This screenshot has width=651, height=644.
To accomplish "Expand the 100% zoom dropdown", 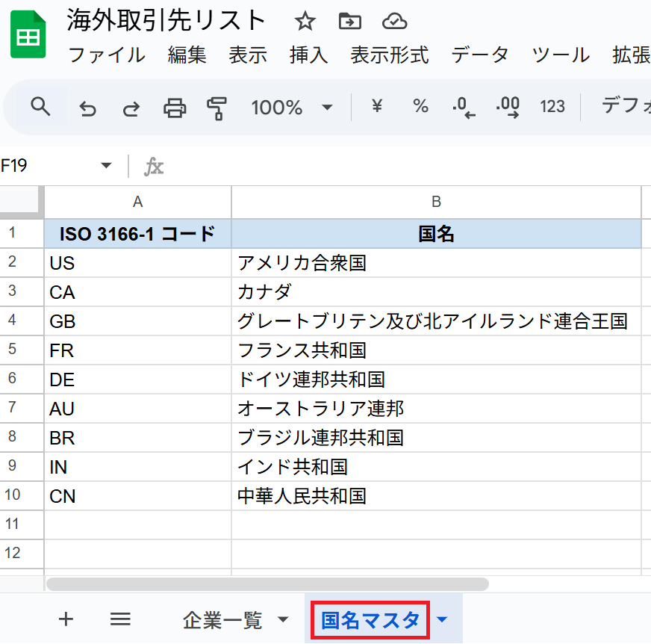I will (x=327, y=108).
